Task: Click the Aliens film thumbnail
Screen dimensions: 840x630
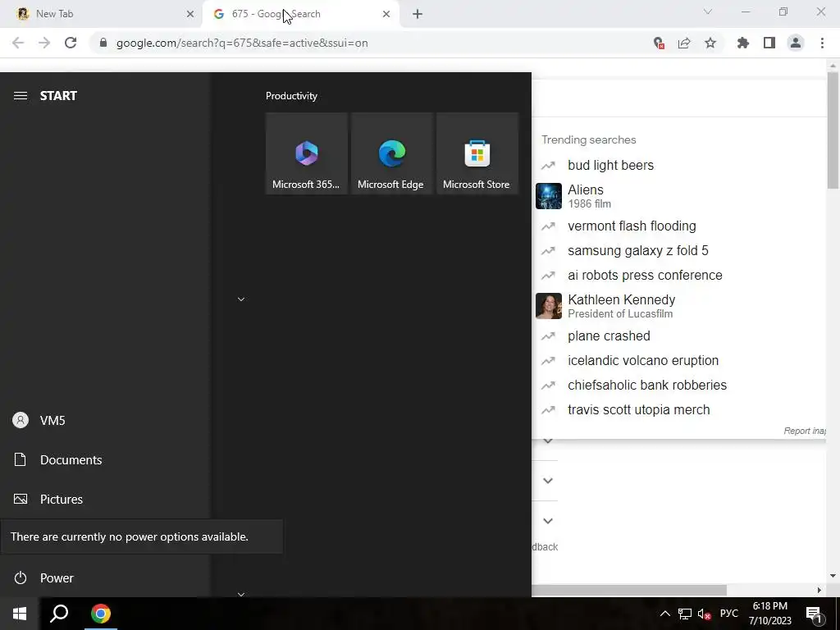Action: tap(549, 196)
